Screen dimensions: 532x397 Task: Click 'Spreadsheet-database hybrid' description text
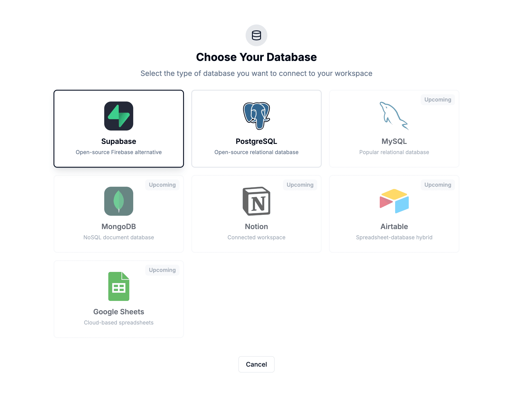click(394, 237)
